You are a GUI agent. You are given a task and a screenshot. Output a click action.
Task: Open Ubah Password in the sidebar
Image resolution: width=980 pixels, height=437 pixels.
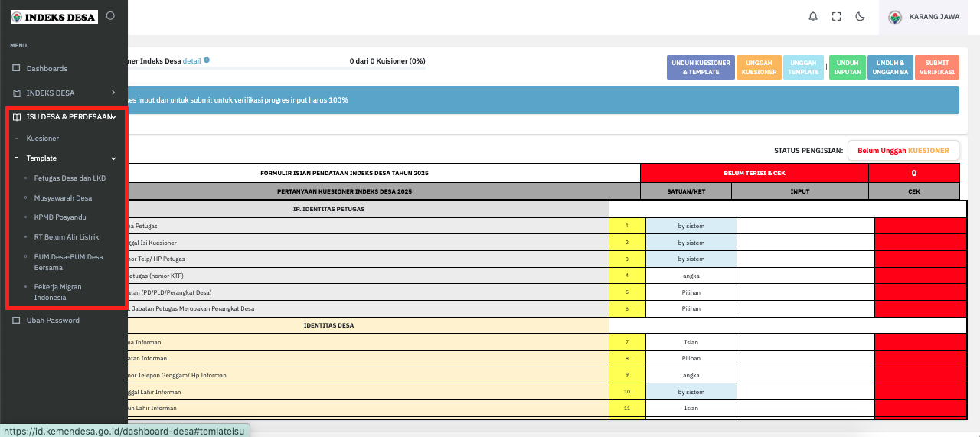point(53,321)
